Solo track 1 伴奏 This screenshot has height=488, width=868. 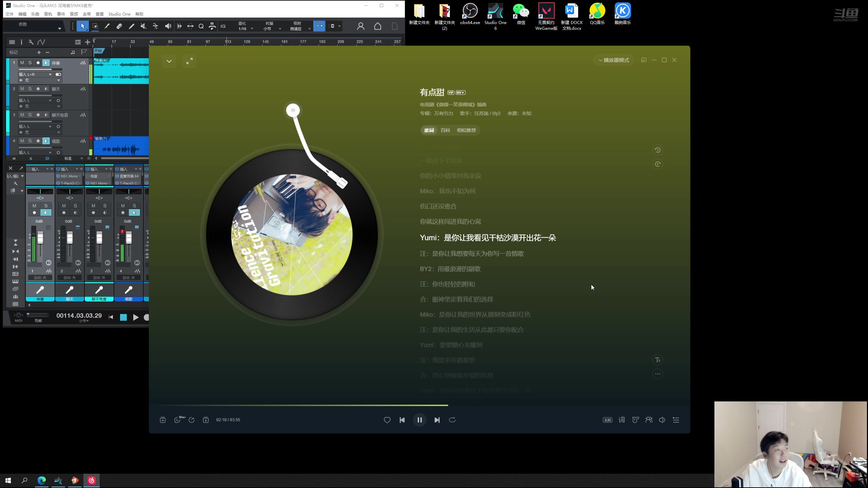pyautogui.click(x=30, y=63)
